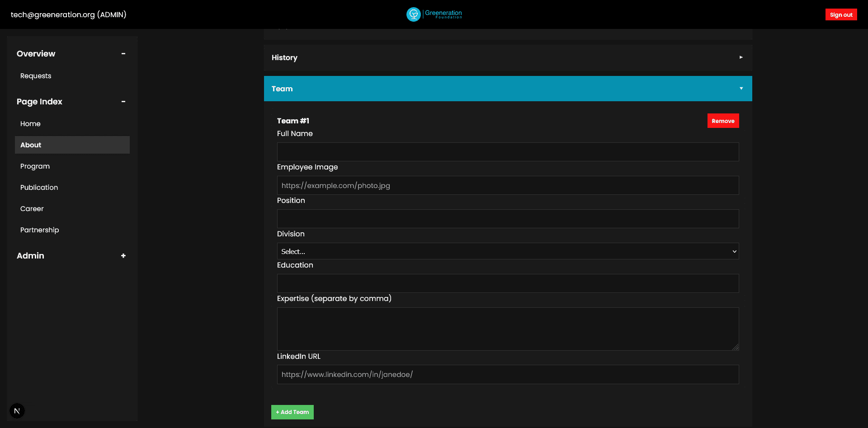This screenshot has width=868, height=428.
Task: Expand the Admin section plus icon
Action: [x=123, y=256]
